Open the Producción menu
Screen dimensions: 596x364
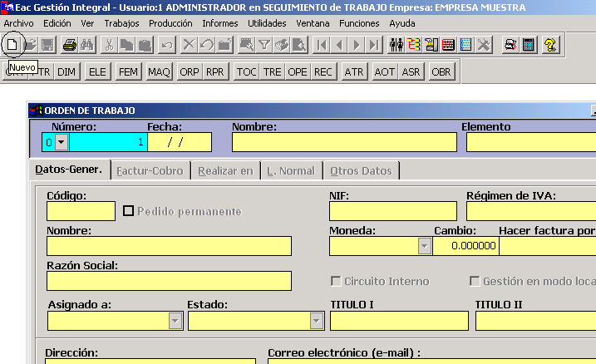(x=170, y=23)
